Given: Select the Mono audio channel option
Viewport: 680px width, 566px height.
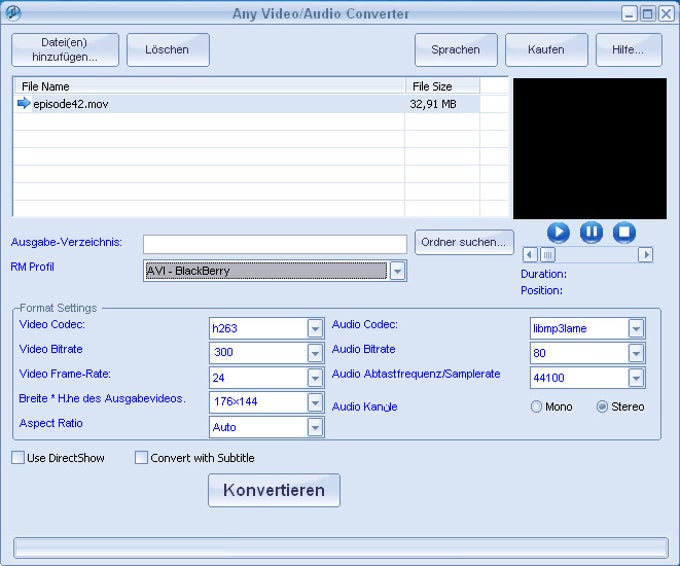Looking at the screenshot, I should [536, 406].
